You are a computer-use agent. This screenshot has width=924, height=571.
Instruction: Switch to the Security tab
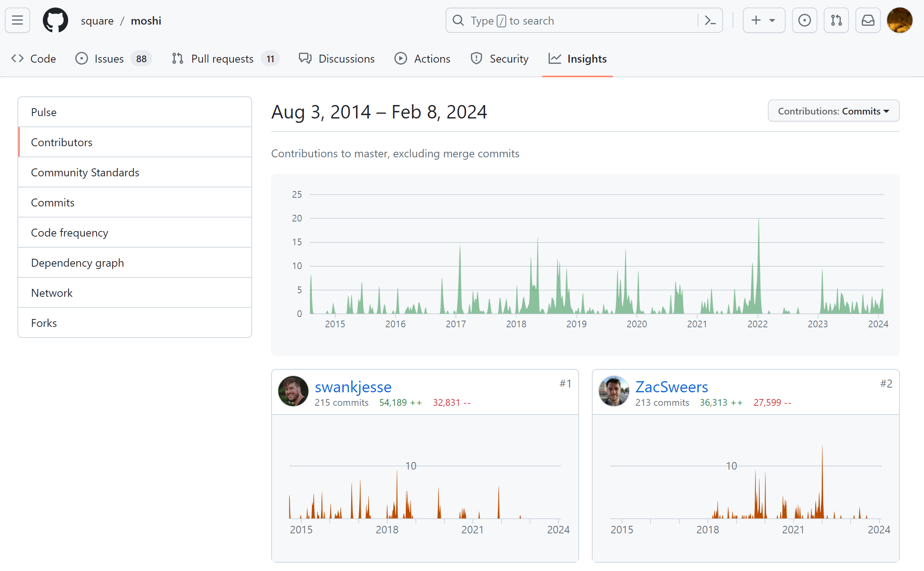coord(499,59)
